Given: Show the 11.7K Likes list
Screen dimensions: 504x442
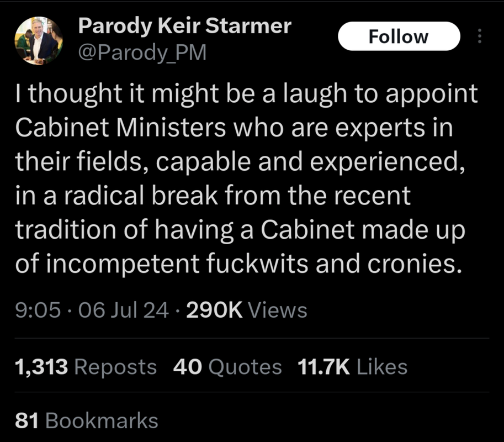Looking at the screenshot, I should (353, 367).
